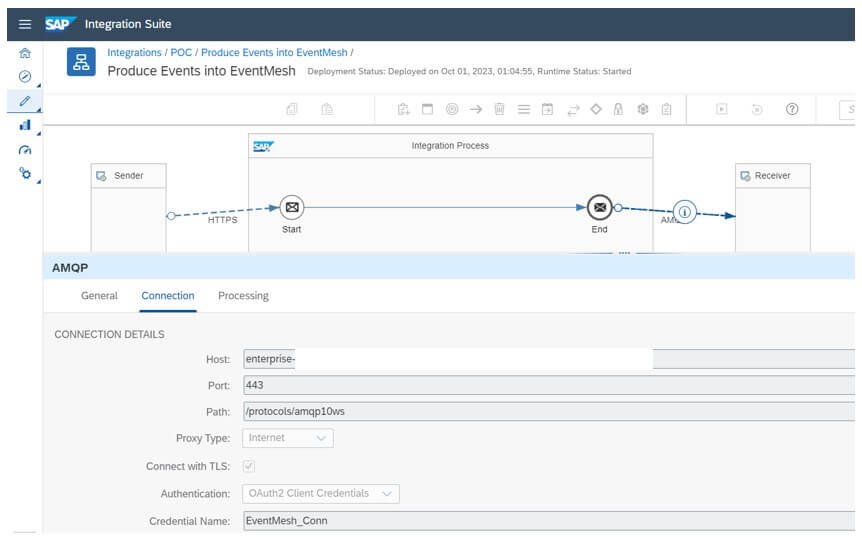Open the Call palette icon
Viewport: 862px width, 537px height.
coord(548,109)
